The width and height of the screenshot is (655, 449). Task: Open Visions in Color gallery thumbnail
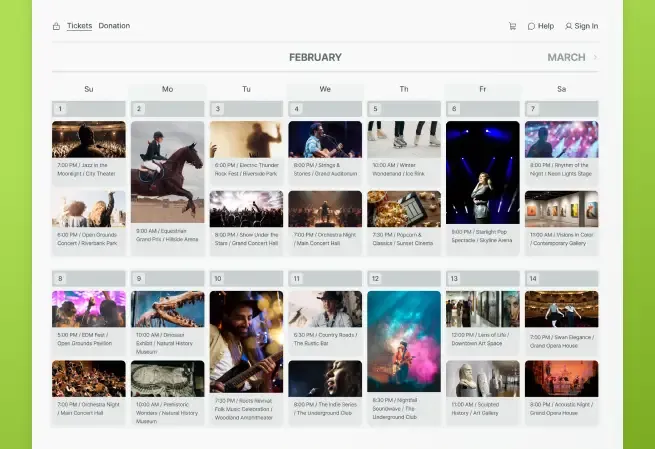click(x=561, y=209)
